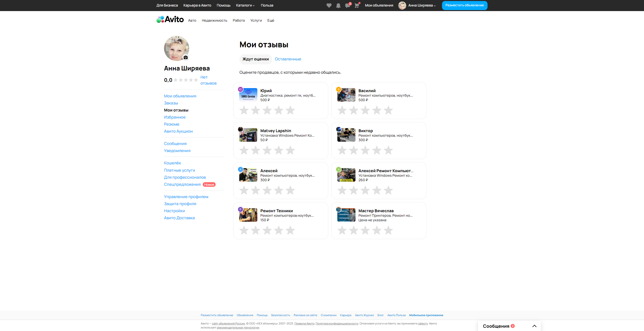Rate Василий with the first star
This screenshot has height=331, width=644.
tap(342, 110)
